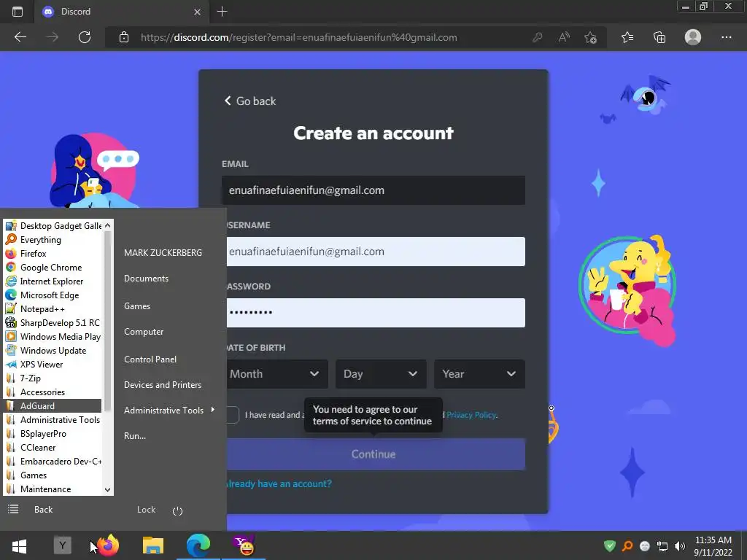Open Edge settings and more menu
The image size is (747, 560).
pyautogui.click(x=726, y=37)
